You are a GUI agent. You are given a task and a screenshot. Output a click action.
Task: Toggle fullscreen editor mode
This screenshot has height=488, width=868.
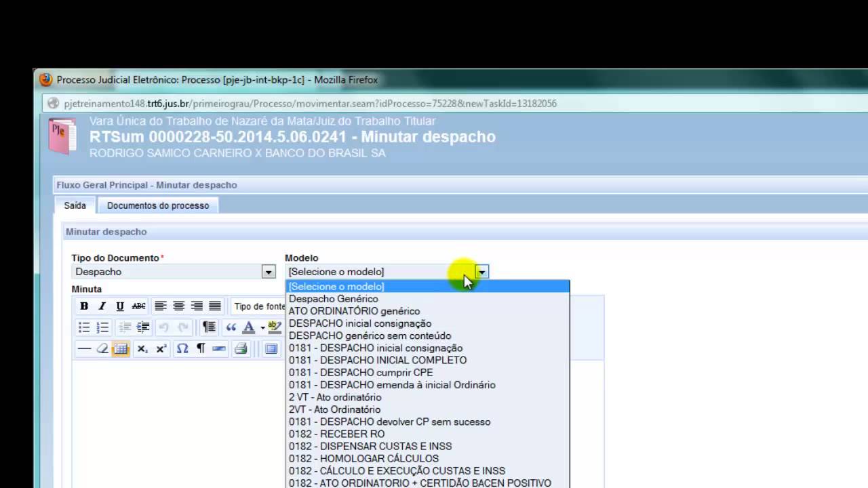click(x=271, y=349)
